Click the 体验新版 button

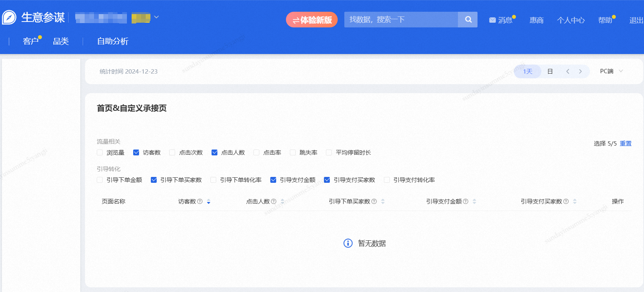click(x=312, y=20)
